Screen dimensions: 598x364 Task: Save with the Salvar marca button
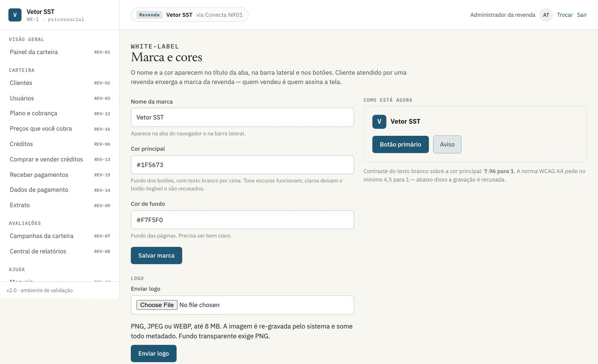156,256
